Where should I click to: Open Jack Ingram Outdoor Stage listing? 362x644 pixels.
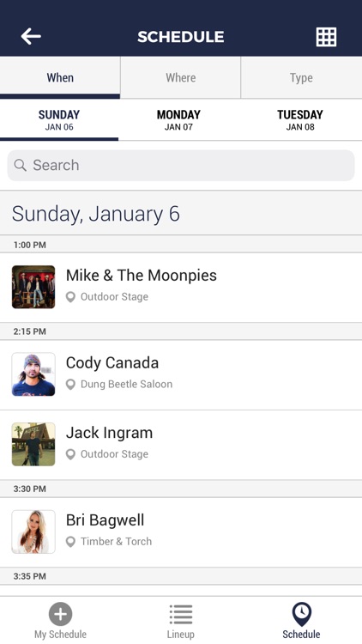click(x=181, y=445)
